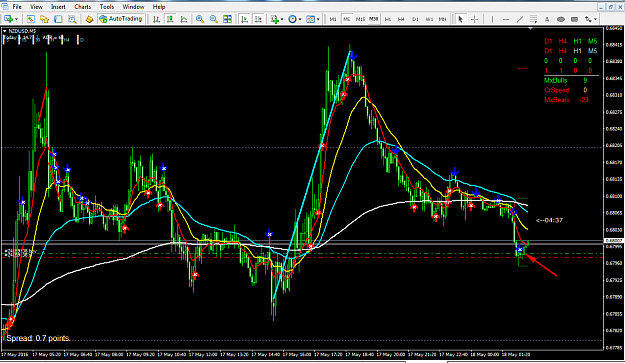
Task: Open the Market Watch panel icon
Action: [x=31, y=19]
